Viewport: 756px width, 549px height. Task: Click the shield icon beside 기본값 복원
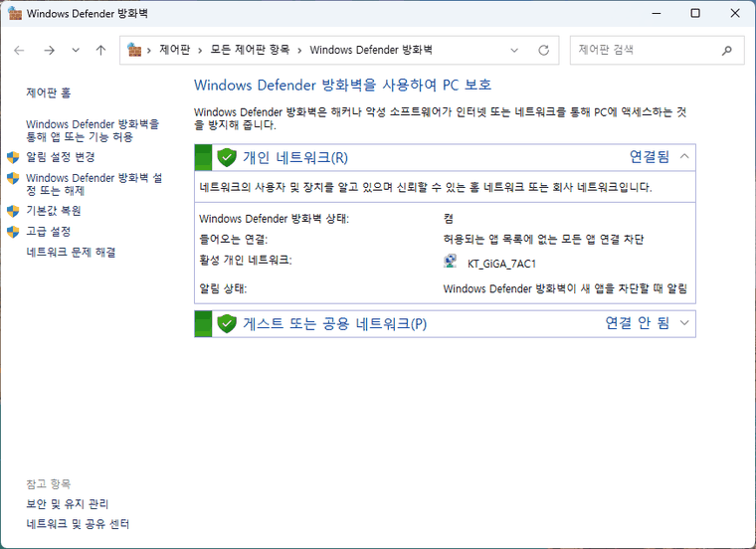13,211
